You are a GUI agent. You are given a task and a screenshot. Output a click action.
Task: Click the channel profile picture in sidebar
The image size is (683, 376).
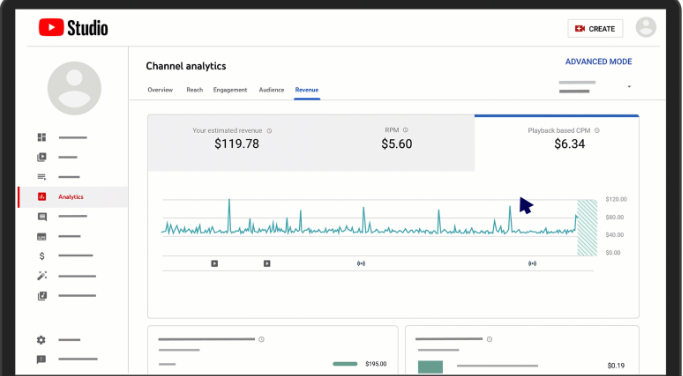pos(74,88)
